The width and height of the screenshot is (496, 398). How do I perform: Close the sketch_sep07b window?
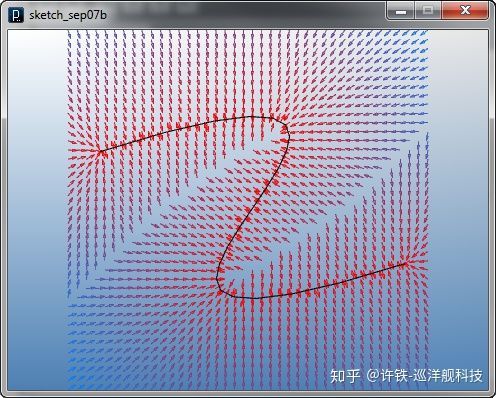[465, 11]
